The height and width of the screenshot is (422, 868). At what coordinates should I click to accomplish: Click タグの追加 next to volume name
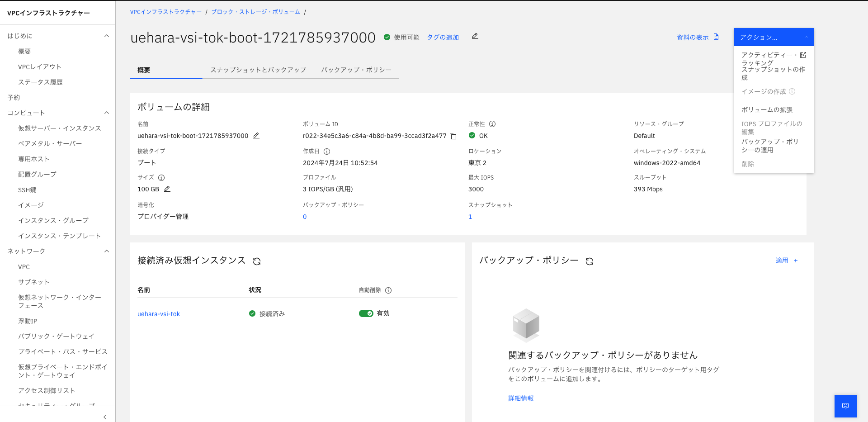click(443, 37)
